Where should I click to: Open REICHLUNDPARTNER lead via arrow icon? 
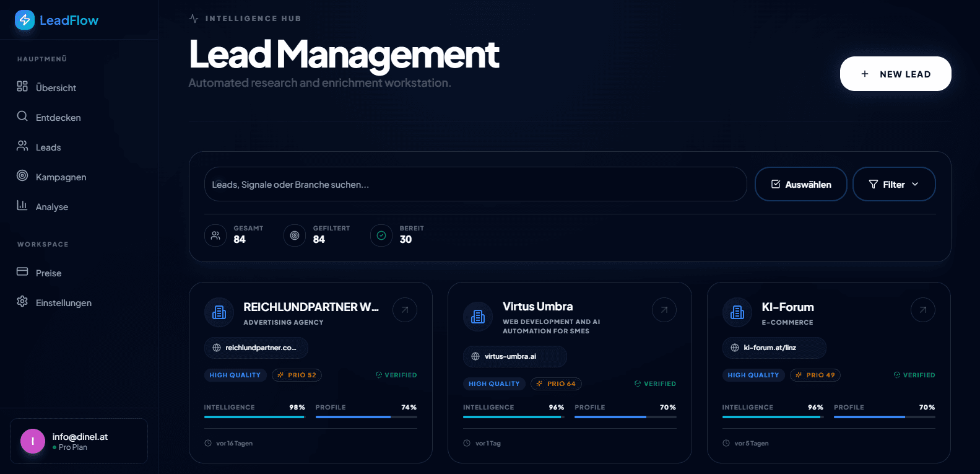tap(405, 310)
